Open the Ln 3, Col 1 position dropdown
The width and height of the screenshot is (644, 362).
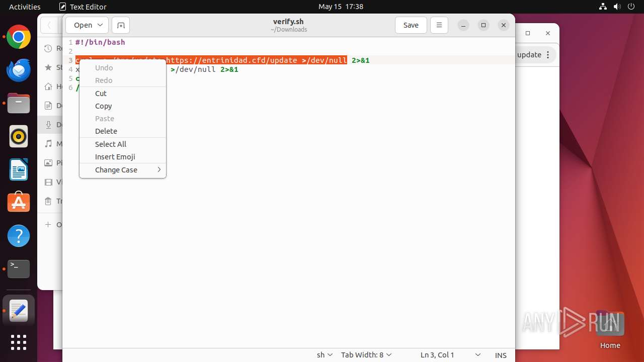450,355
